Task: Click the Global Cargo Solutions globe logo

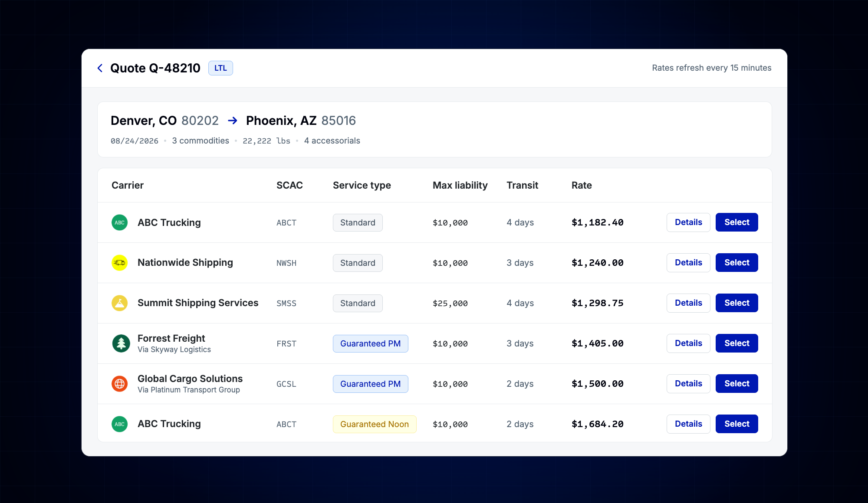Action: click(x=119, y=384)
